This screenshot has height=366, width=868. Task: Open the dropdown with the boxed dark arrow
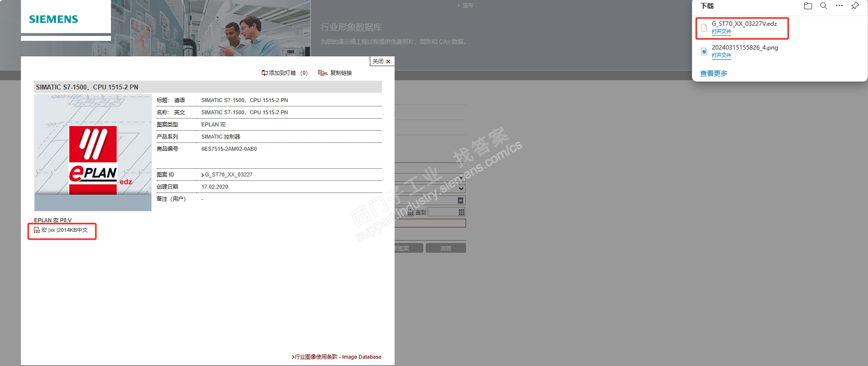[461, 200]
